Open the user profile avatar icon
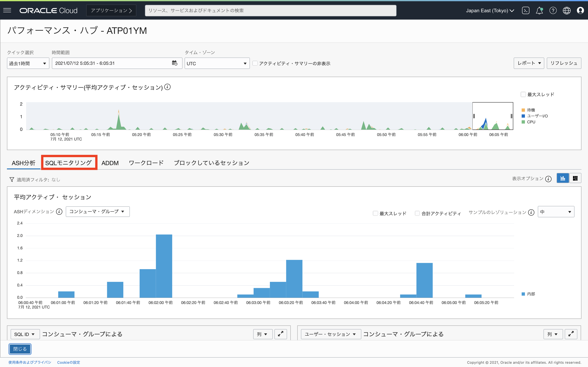 point(580,10)
